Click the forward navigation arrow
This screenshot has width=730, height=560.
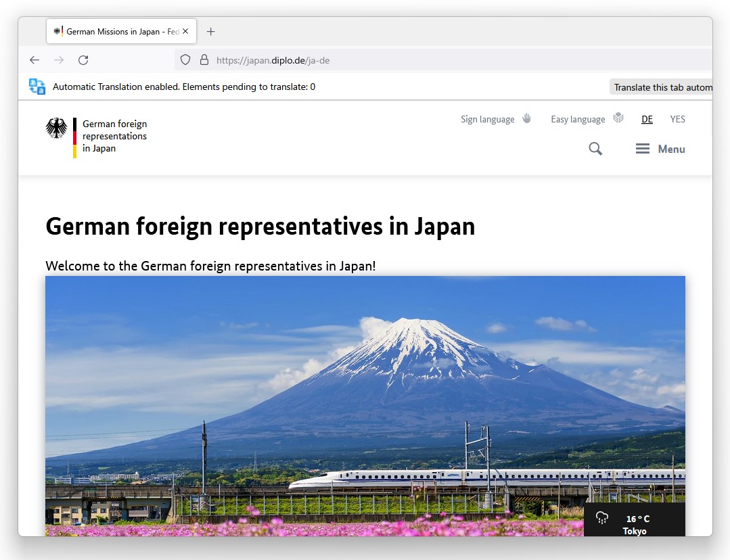click(59, 60)
